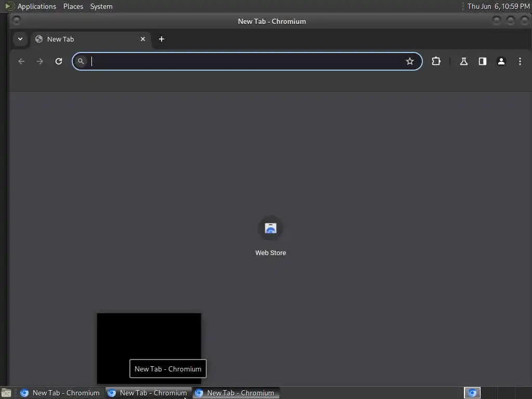Click the clock showing Thu Jun 6
The image size is (532, 399).
click(x=498, y=6)
